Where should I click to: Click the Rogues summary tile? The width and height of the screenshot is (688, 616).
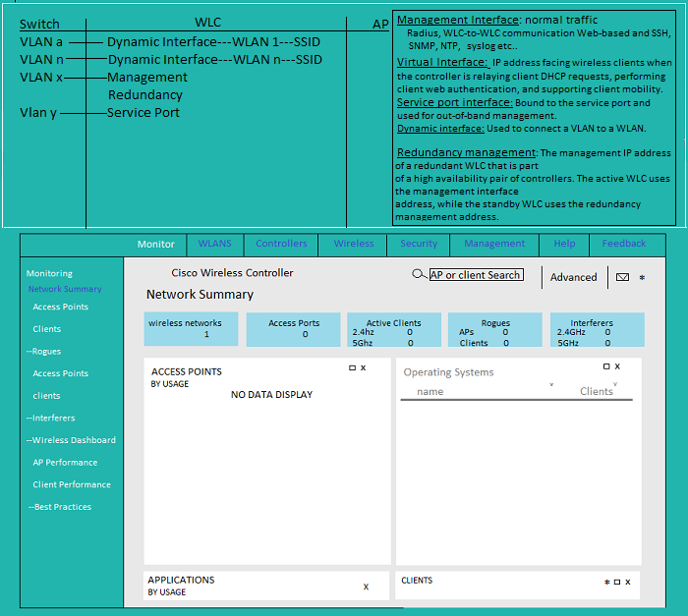pos(495,329)
